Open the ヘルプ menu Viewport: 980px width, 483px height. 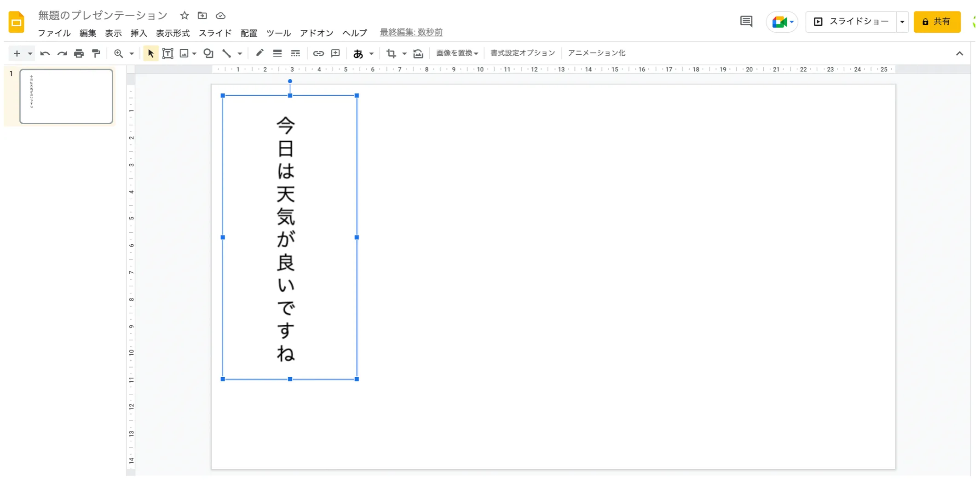(355, 33)
